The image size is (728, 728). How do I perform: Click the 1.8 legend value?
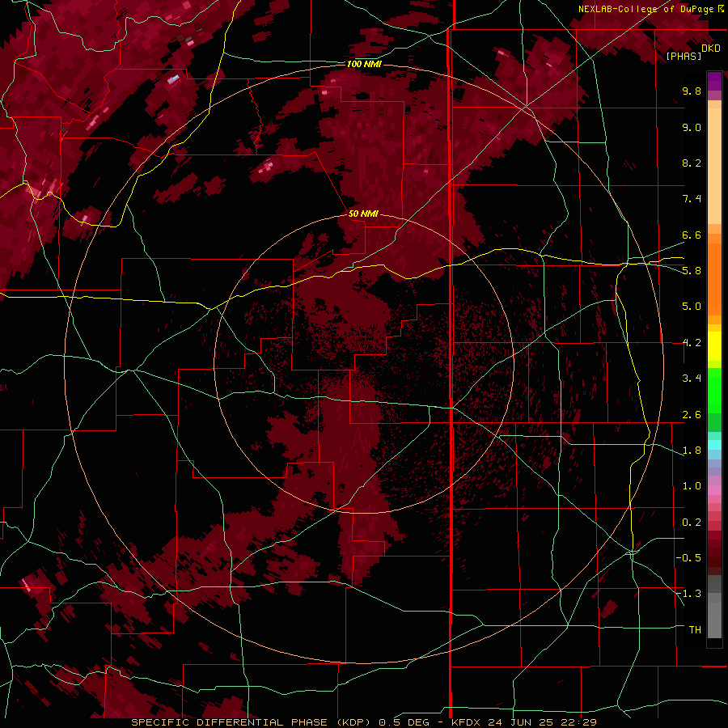click(692, 451)
